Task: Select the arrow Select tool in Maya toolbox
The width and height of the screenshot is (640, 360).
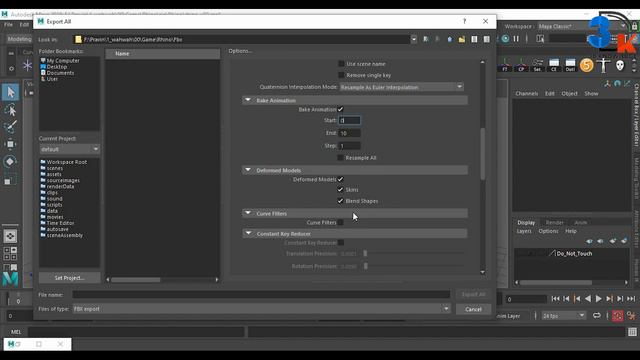Action: click(10, 92)
